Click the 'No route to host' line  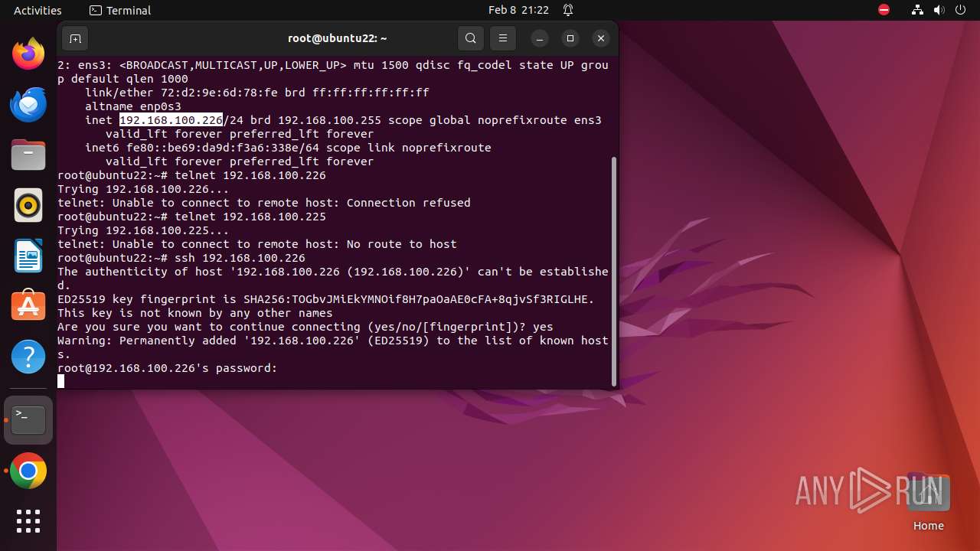point(257,244)
